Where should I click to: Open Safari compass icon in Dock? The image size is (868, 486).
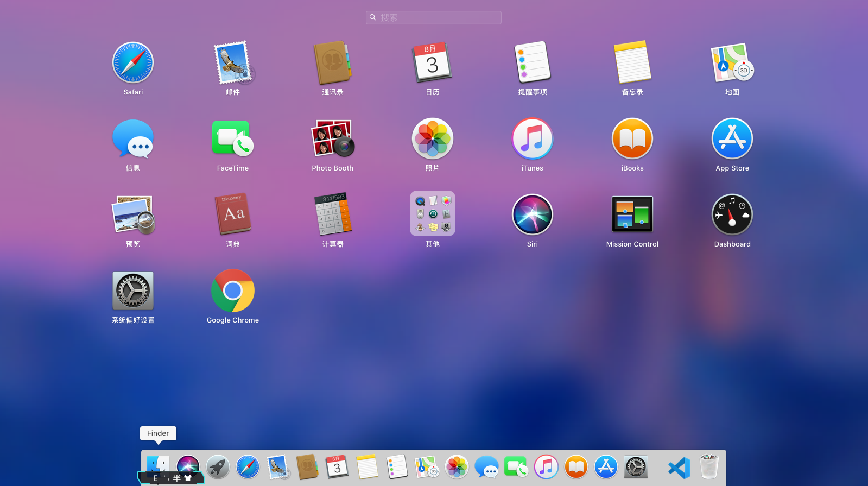(248, 466)
